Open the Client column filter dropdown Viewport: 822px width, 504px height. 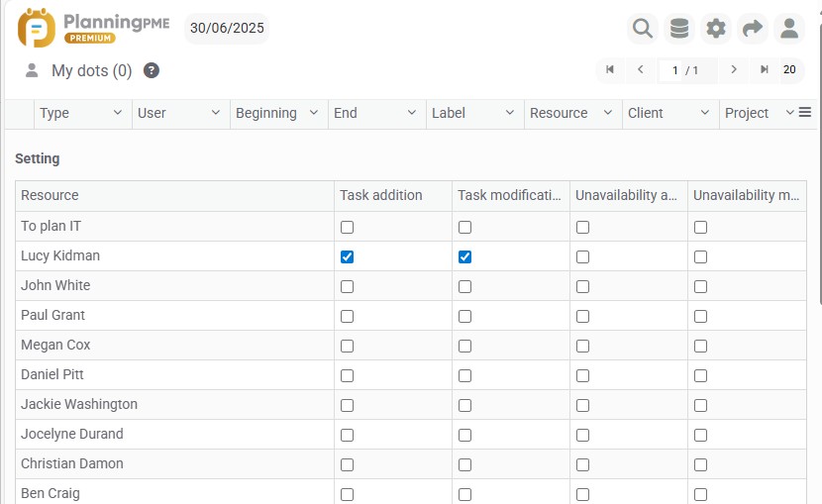[x=705, y=112]
